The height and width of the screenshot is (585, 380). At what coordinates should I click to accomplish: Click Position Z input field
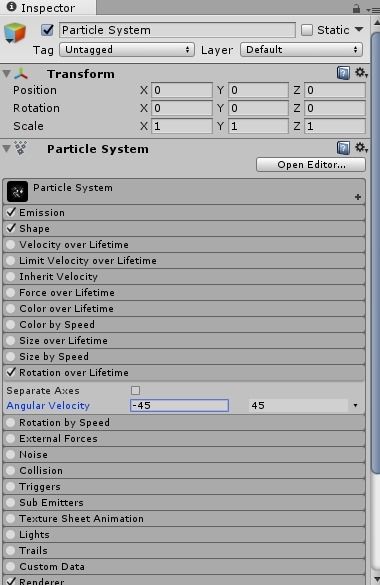point(335,90)
